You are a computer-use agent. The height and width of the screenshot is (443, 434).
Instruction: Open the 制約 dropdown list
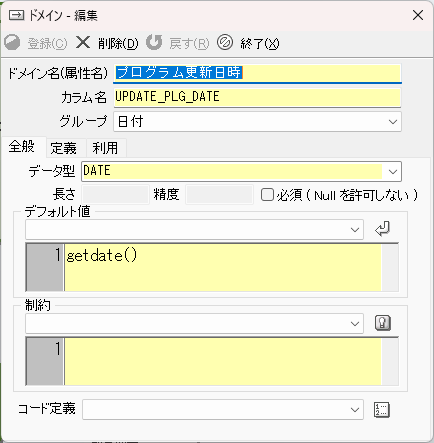click(355, 323)
